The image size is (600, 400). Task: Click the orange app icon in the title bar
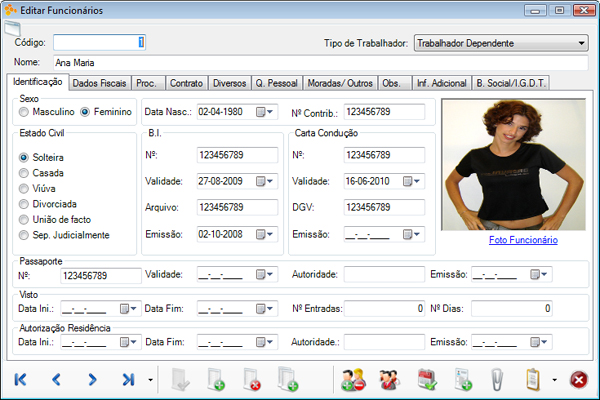click(10, 10)
